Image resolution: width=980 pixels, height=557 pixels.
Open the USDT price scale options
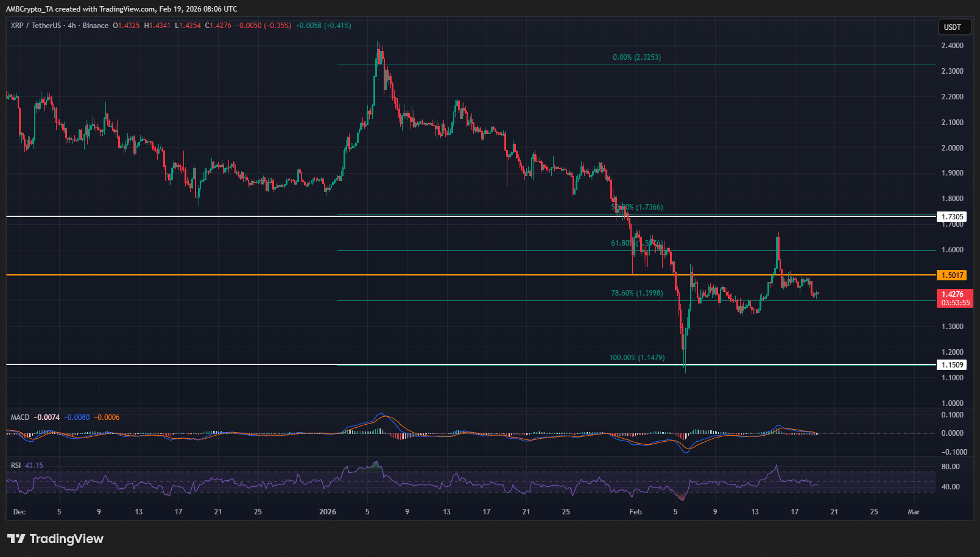tap(954, 27)
